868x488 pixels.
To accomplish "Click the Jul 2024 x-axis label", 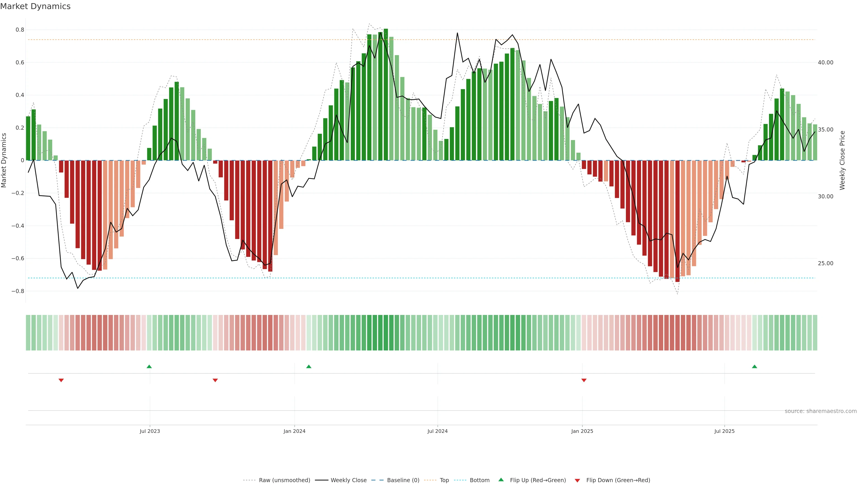I will click(437, 431).
